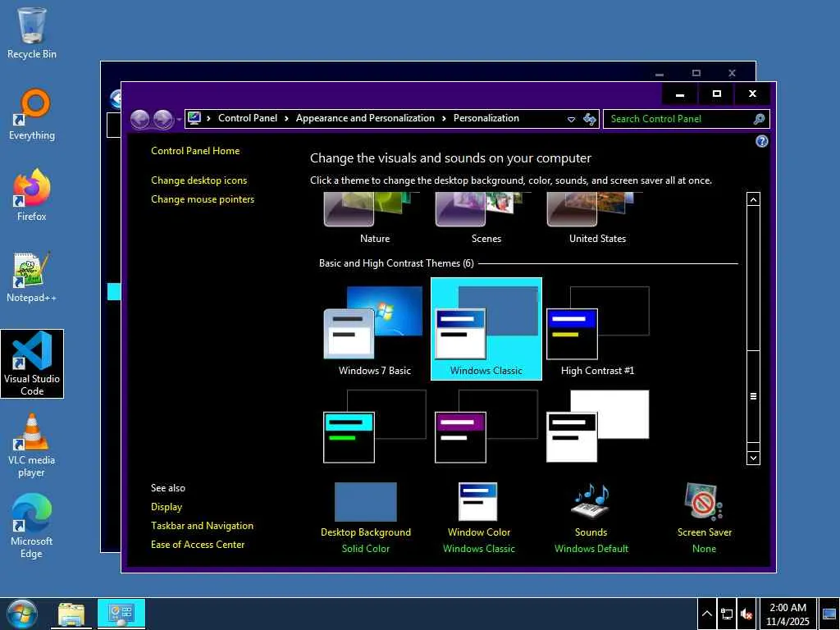Click the theme list scroll up arrow
This screenshot has height=630, width=840.
(x=753, y=199)
